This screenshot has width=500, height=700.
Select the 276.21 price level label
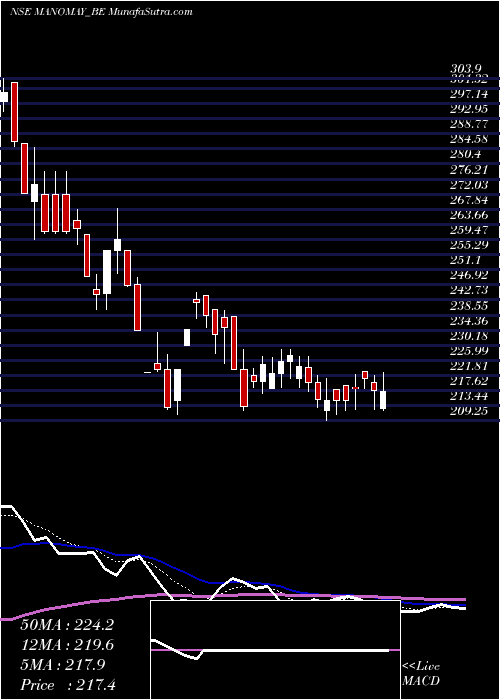pos(469,170)
